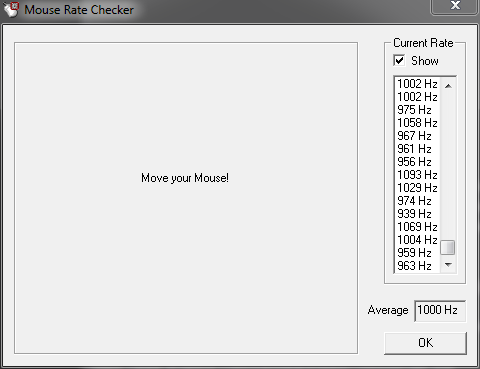Select the 1058 Hz list entry
The height and width of the screenshot is (369, 480).
coord(417,123)
